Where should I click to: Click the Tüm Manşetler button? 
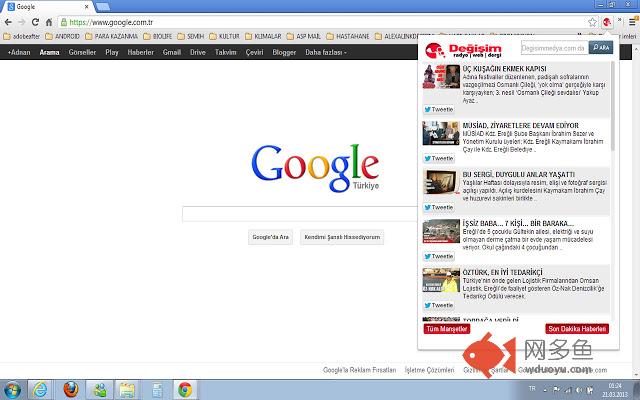(x=446, y=328)
